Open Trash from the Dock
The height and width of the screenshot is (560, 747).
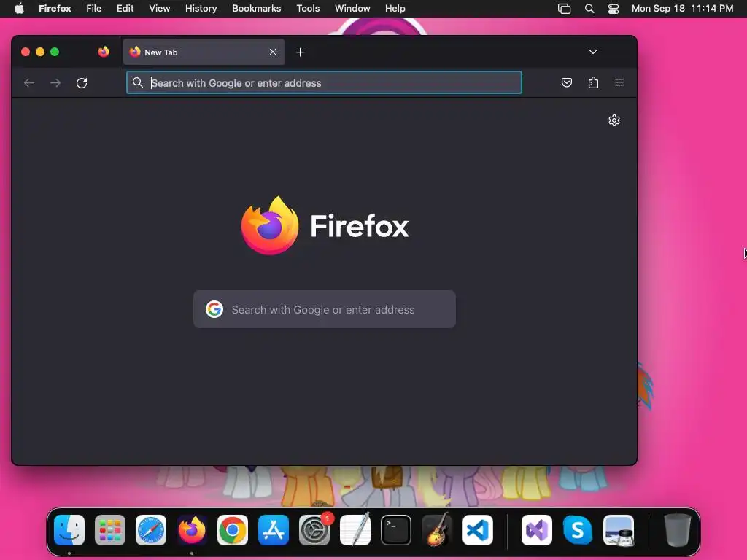(x=678, y=530)
